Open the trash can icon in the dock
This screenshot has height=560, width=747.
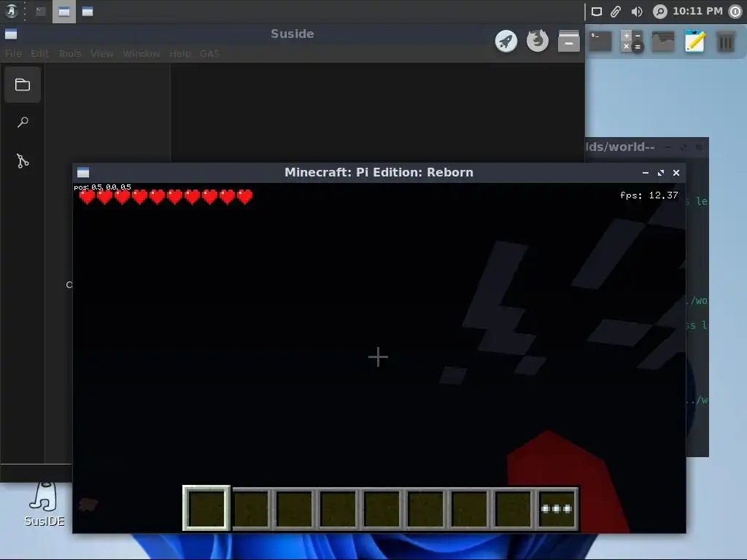726,42
